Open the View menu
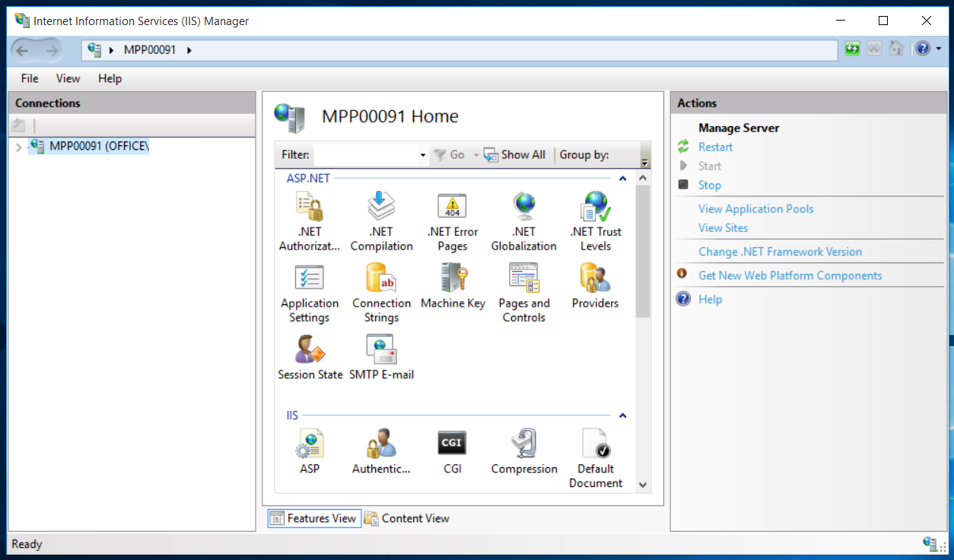The height and width of the screenshot is (560, 954). pyautogui.click(x=68, y=78)
